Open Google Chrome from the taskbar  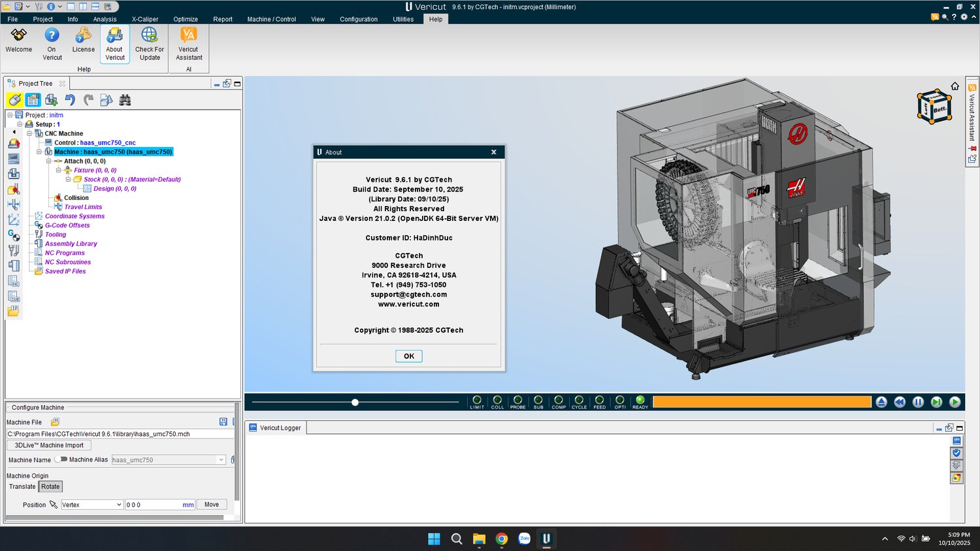[502, 539]
